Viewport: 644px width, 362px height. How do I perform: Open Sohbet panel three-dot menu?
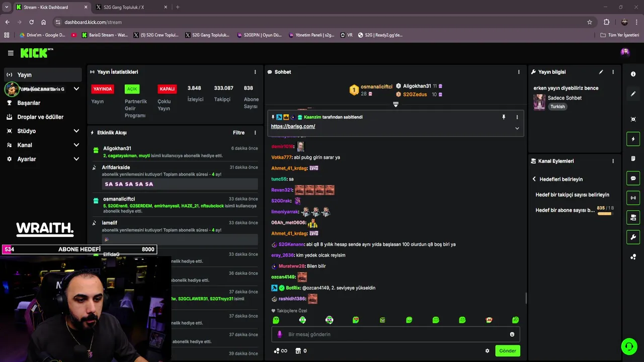coord(519,72)
